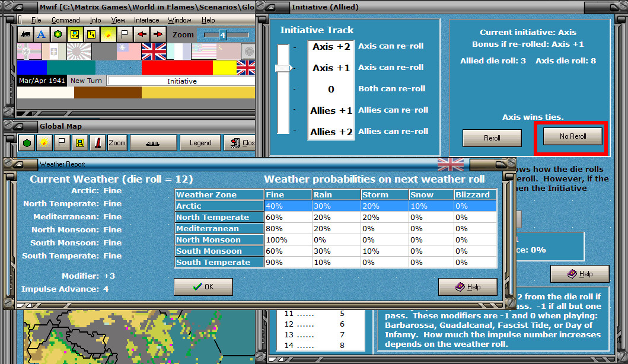Viewport: 628px width, 364px height.
Task: Click the red lighthouse icon in Global Map
Action: pos(98,143)
